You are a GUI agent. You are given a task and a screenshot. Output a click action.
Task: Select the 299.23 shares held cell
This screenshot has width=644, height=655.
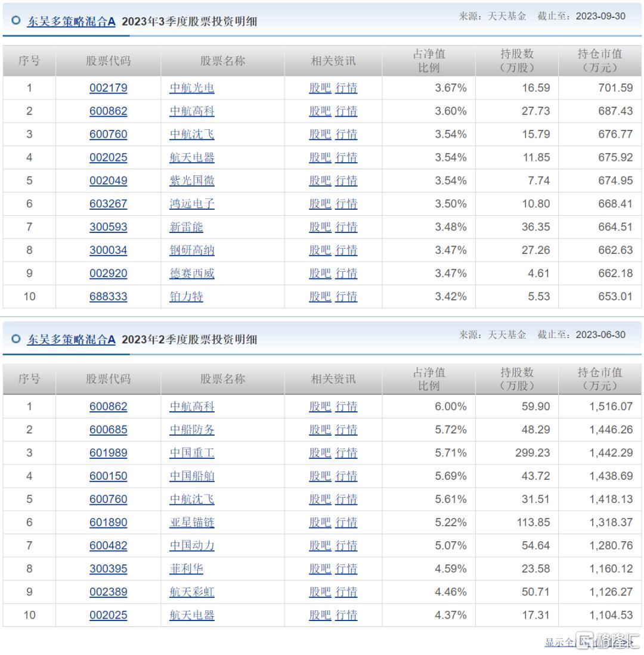517,453
